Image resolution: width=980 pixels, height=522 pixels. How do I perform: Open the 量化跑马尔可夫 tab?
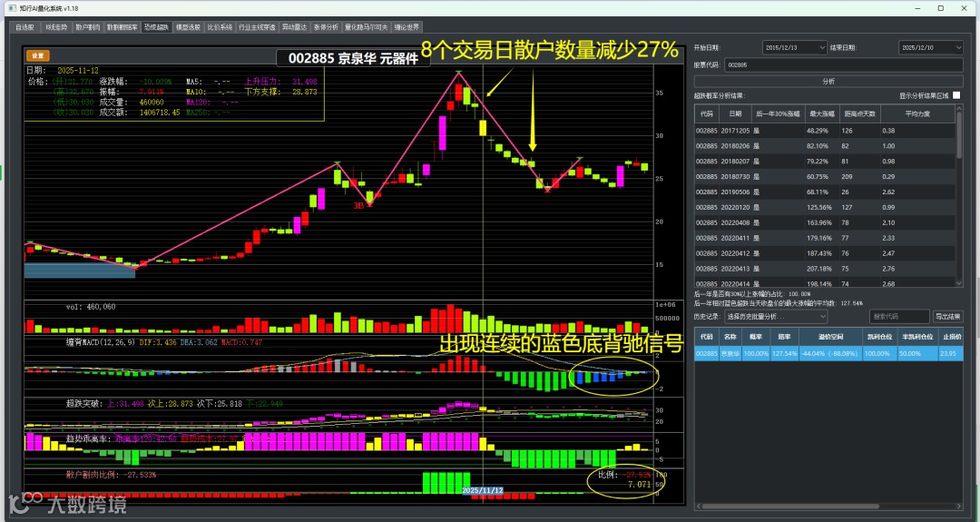tap(367, 27)
